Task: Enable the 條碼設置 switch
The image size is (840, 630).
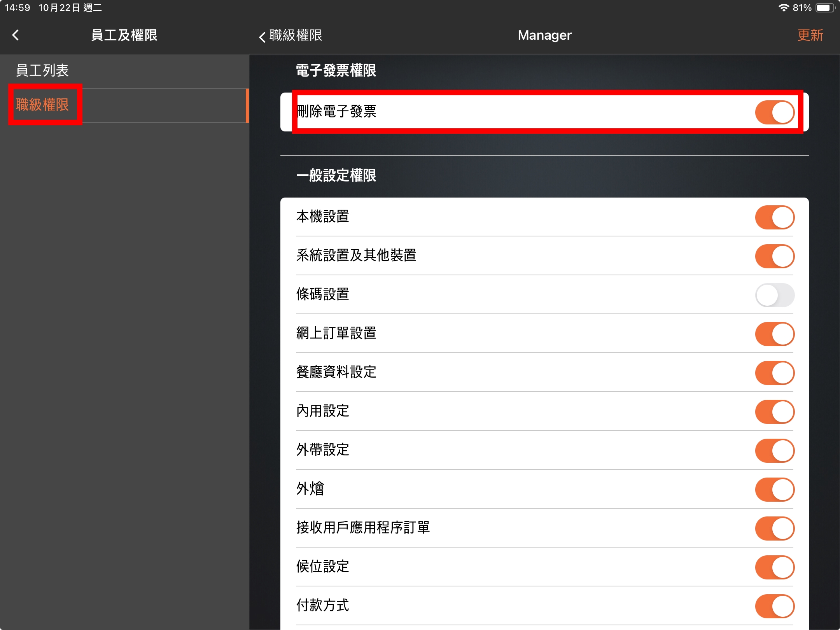Action: pyautogui.click(x=775, y=295)
